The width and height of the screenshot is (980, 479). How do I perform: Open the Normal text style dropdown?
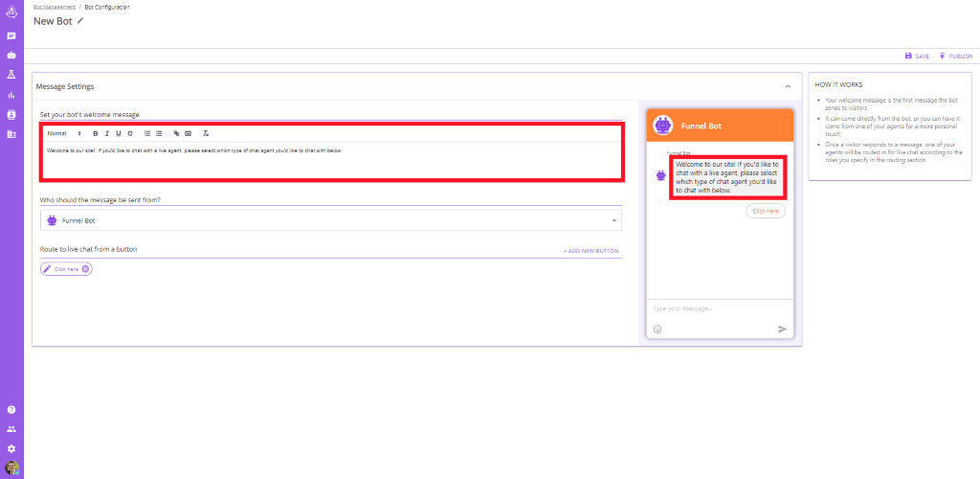pos(64,133)
